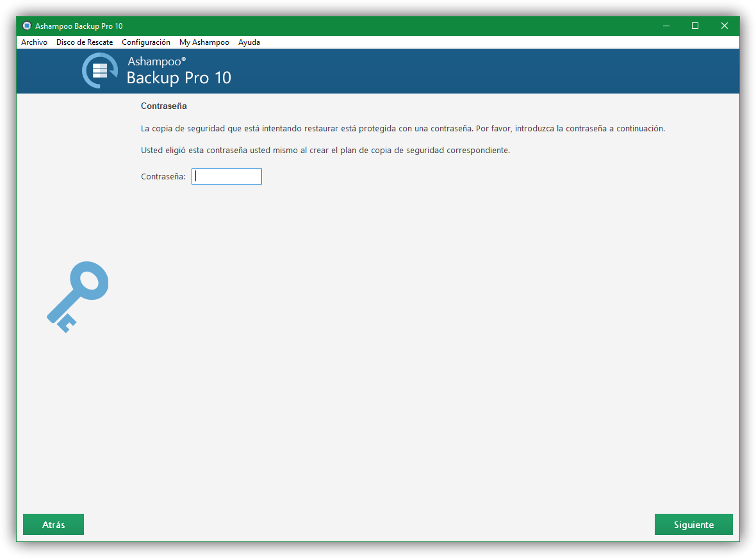Click the Ashampoo Backup Pro logo icon
This screenshot has width=756, height=558.
(100, 70)
